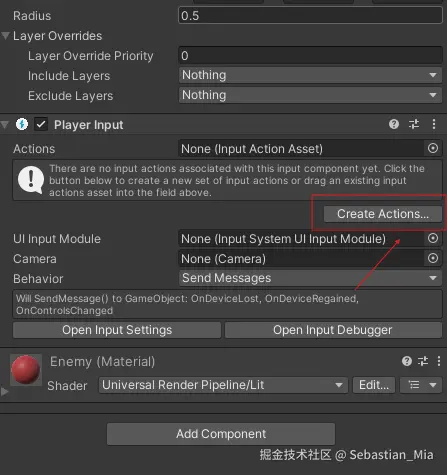Open object picker for Camera field
447x475 pixels.
tap(433, 258)
